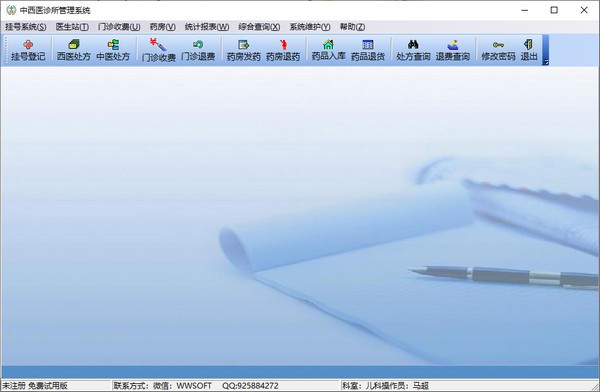The image size is (600, 392).
Task: Minimize the 中西医诊所管理系统 window
Action: 525,10
